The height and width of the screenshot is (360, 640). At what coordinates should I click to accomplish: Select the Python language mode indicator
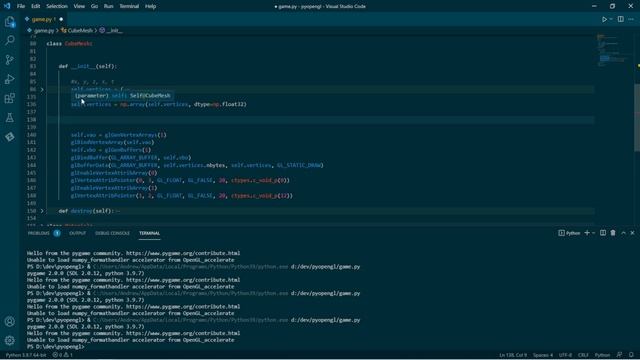click(x=602, y=355)
